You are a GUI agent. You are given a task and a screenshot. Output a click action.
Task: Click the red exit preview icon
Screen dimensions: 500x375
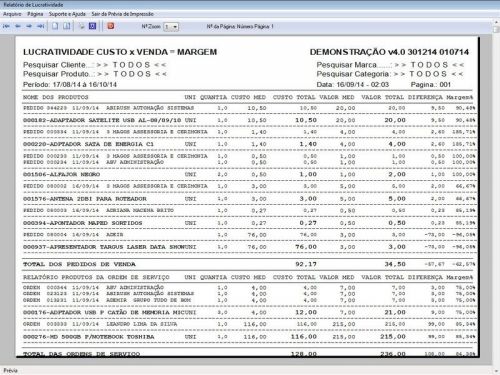(111, 26)
